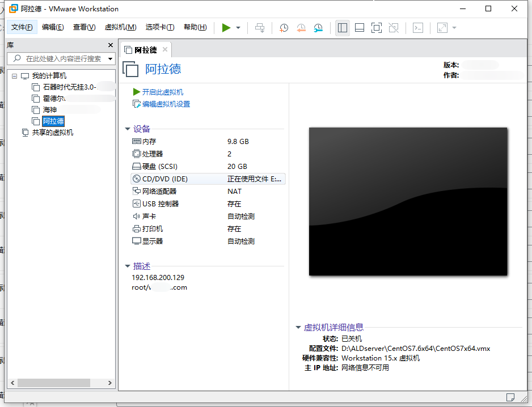Image resolution: width=532 pixels, height=407 pixels.
Task: Select the 霍德尔 virtual machine
Action: pyautogui.click(x=54, y=99)
